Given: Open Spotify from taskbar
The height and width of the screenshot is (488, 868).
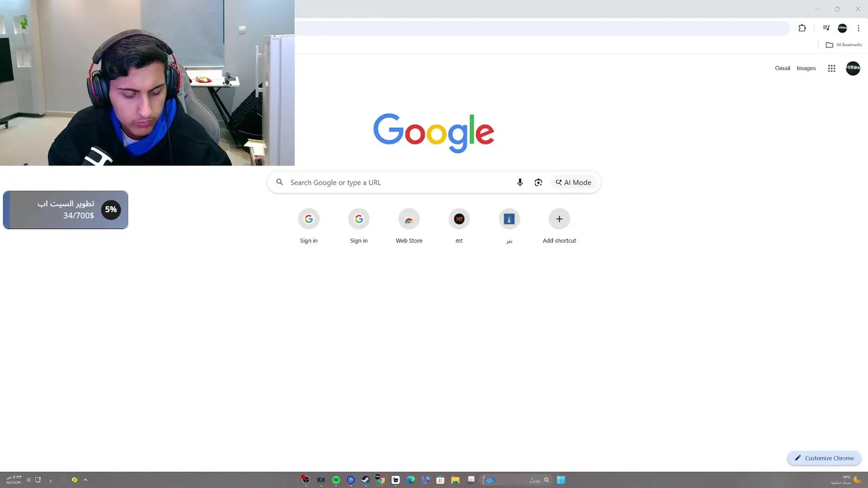Looking at the screenshot, I should click(x=336, y=480).
